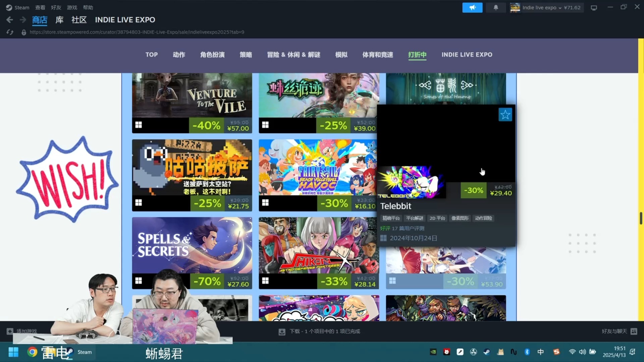Click the Telebbit capsule image in popup

(412, 182)
